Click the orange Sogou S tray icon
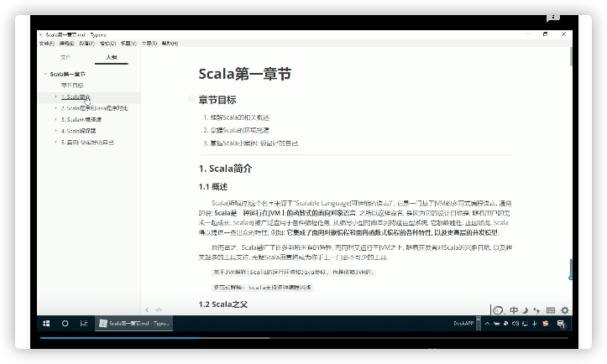Image resolution: width=607 pixels, height=364 pixels. 546,324
